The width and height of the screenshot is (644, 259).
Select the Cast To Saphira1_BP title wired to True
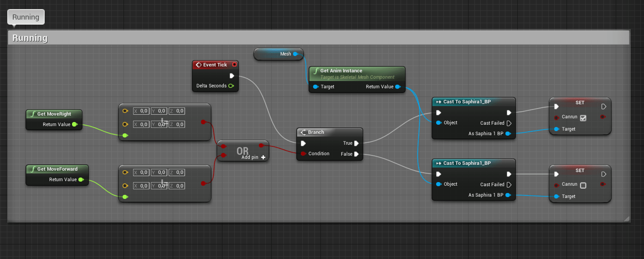click(x=467, y=102)
